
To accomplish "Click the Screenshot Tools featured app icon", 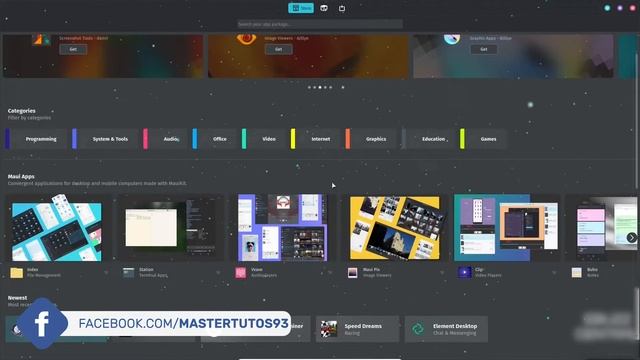I will point(41,40).
